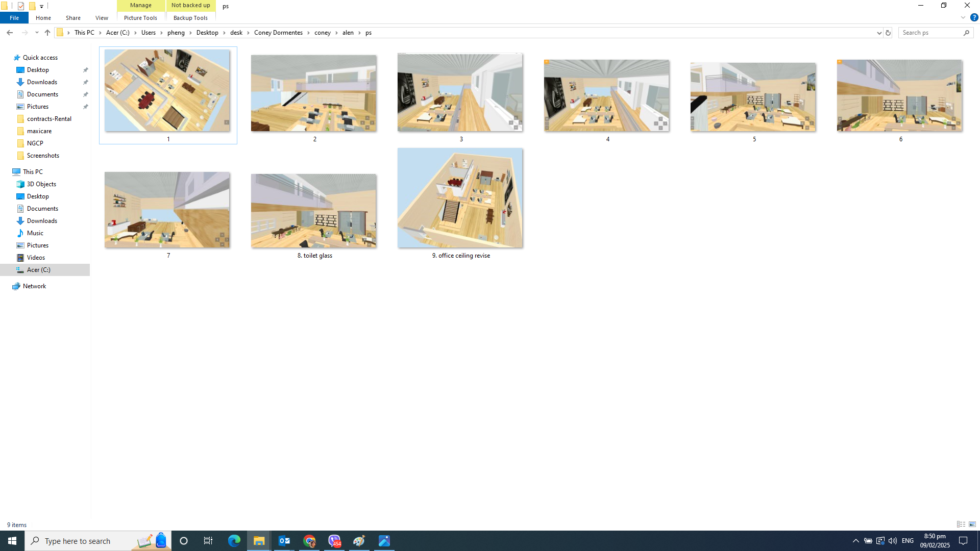
Task: Open the recent locations dropdown next to Forward
Action: 36,32
